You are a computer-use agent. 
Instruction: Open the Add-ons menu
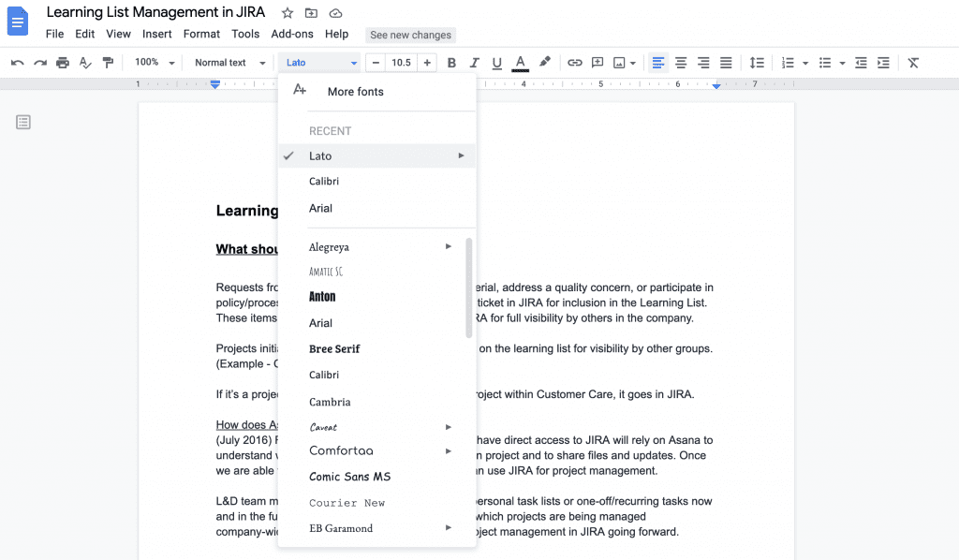pyautogui.click(x=291, y=33)
